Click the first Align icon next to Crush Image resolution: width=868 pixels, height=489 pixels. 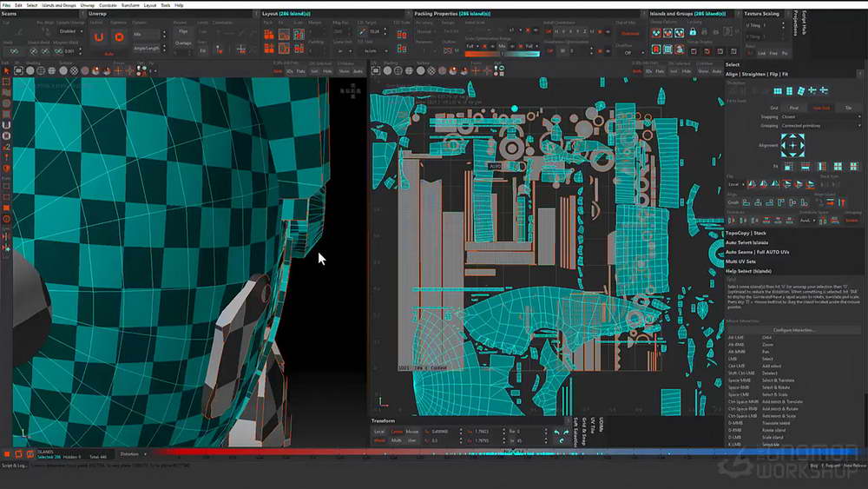coord(746,202)
